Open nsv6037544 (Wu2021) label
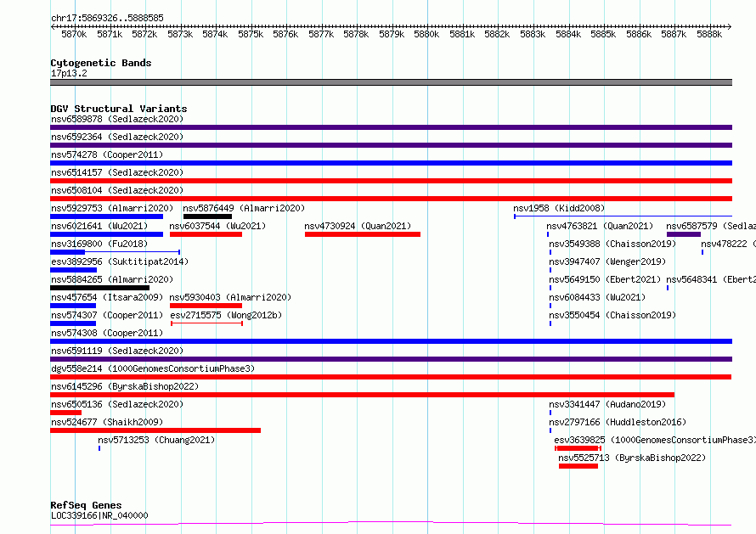Viewport: 756px width, 534px height. click(x=218, y=226)
